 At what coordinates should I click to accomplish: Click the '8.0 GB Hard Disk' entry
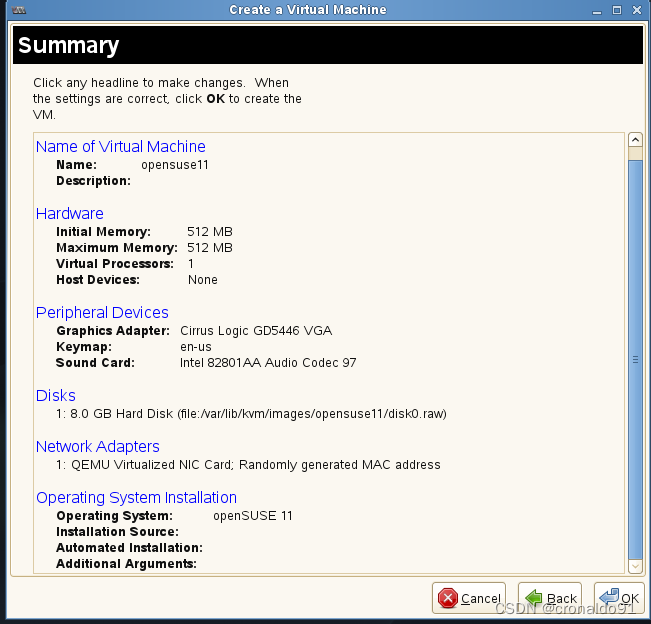(251, 414)
